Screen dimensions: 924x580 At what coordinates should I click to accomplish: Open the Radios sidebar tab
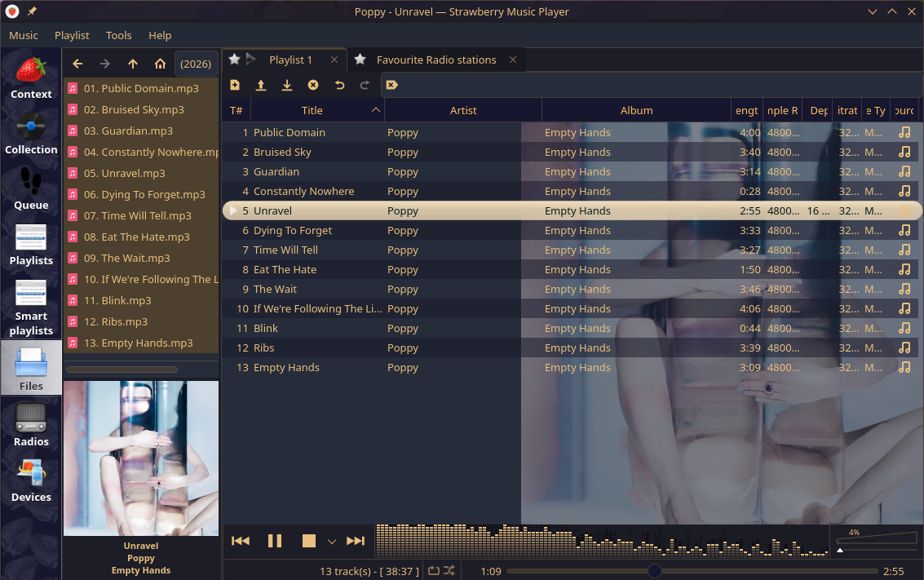pos(31,424)
